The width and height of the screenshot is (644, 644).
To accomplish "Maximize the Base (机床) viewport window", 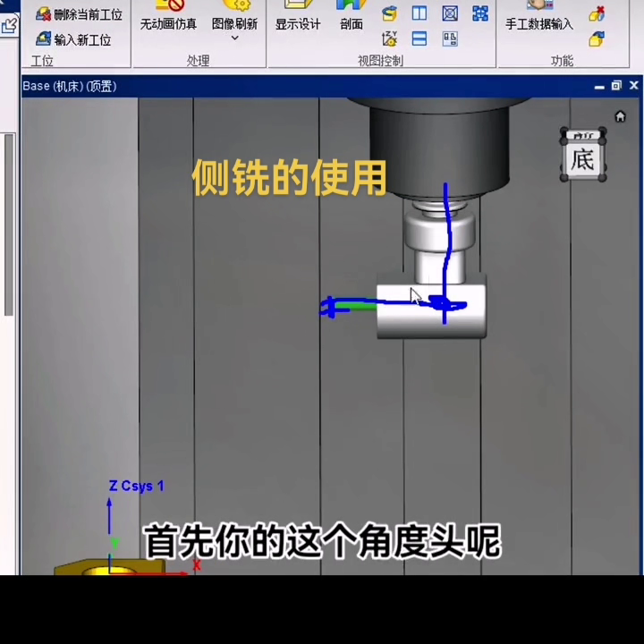I will pyautogui.click(x=616, y=86).
